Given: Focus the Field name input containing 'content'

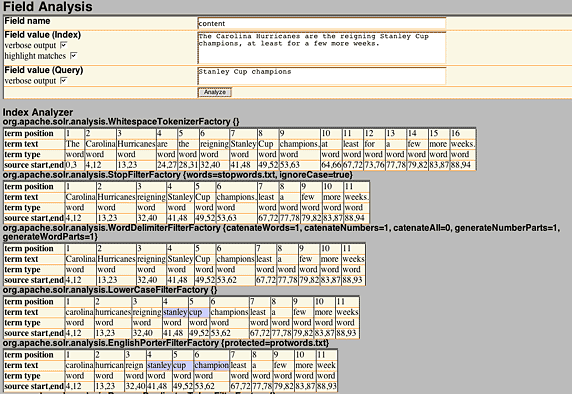Looking at the screenshot, I should coord(321,23).
